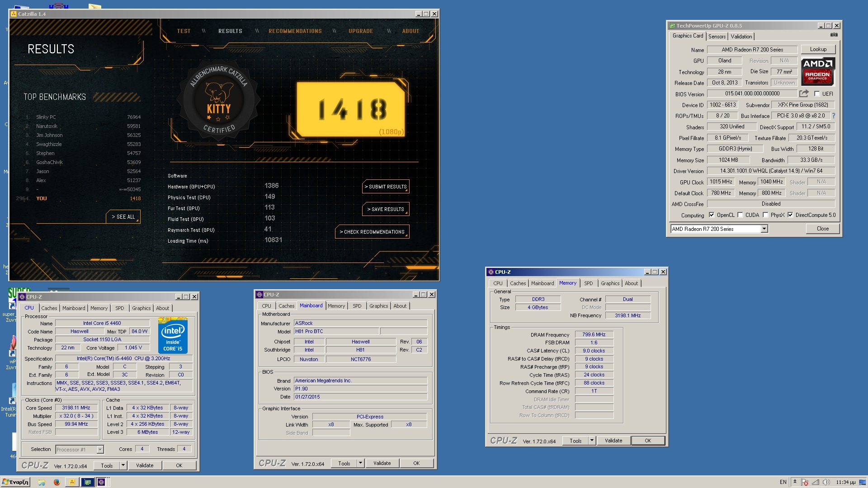Expand the Processor #1 selection dropdown
Screen dimensions: 868x488
(100, 450)
